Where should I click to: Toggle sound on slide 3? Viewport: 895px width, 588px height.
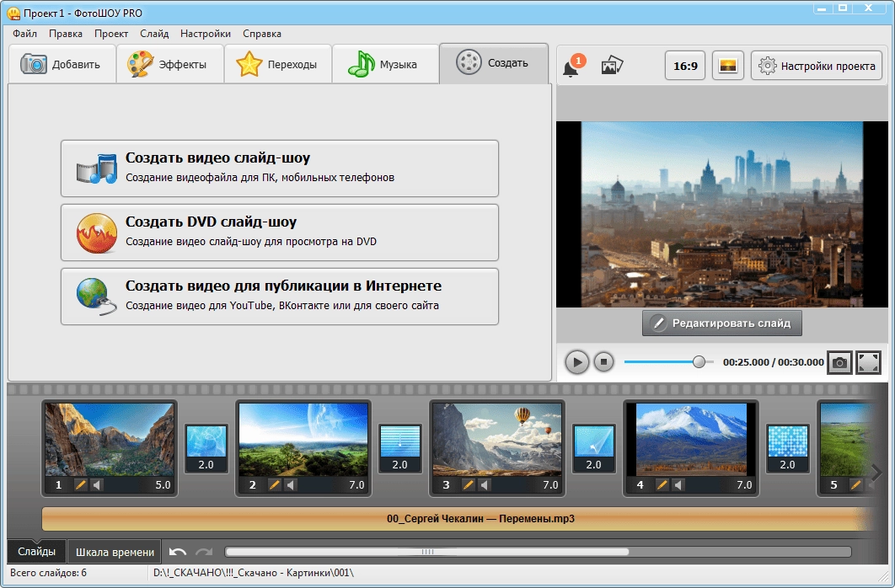tap(485, 484)
